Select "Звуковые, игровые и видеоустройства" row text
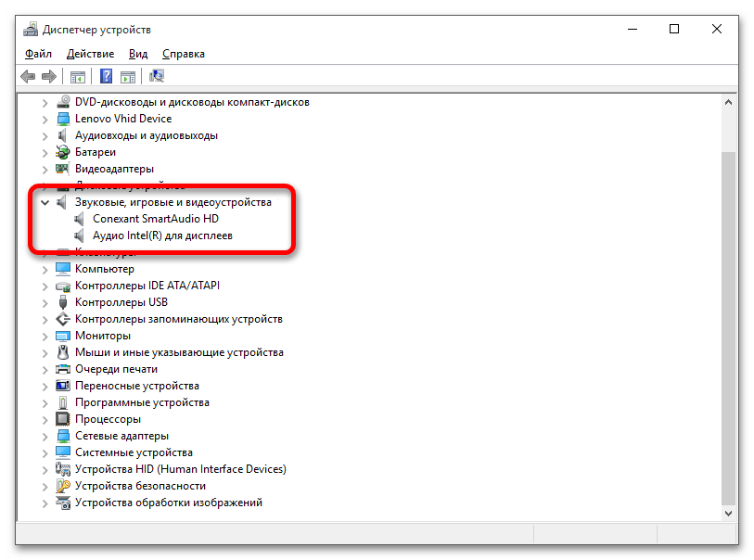Viewport: 754px width, 560px height. pyautogui.click(x=173, y=202)
